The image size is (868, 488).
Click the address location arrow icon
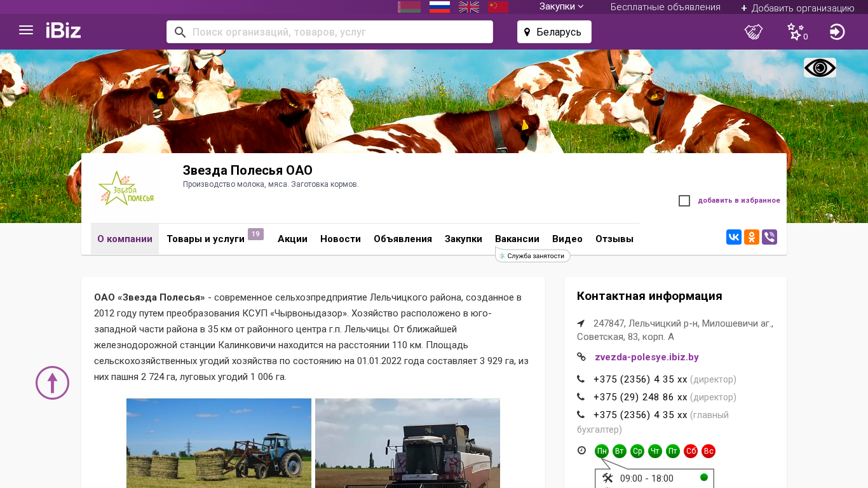581,323
